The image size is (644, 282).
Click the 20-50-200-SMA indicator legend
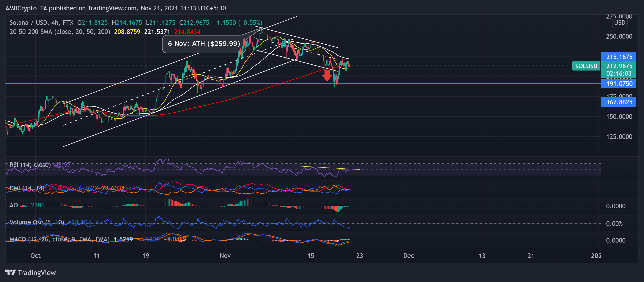(x=60, y=32)
